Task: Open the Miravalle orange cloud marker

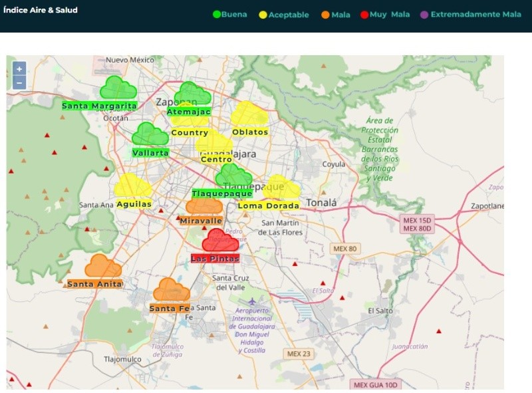Action: 204,206
